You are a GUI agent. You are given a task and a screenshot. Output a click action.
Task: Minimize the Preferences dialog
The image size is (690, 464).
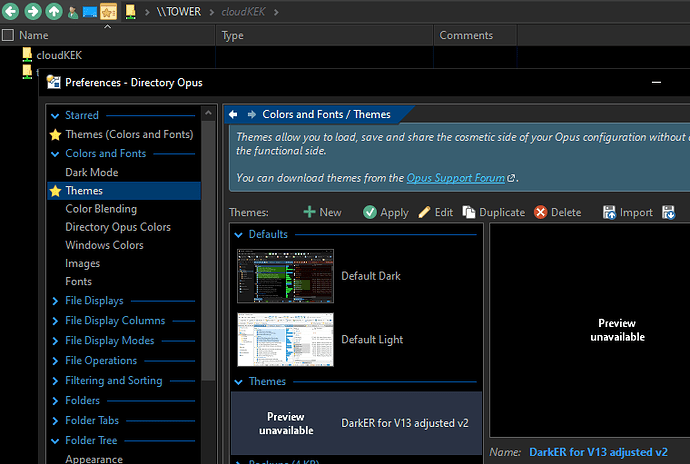[x=657, y=82]
